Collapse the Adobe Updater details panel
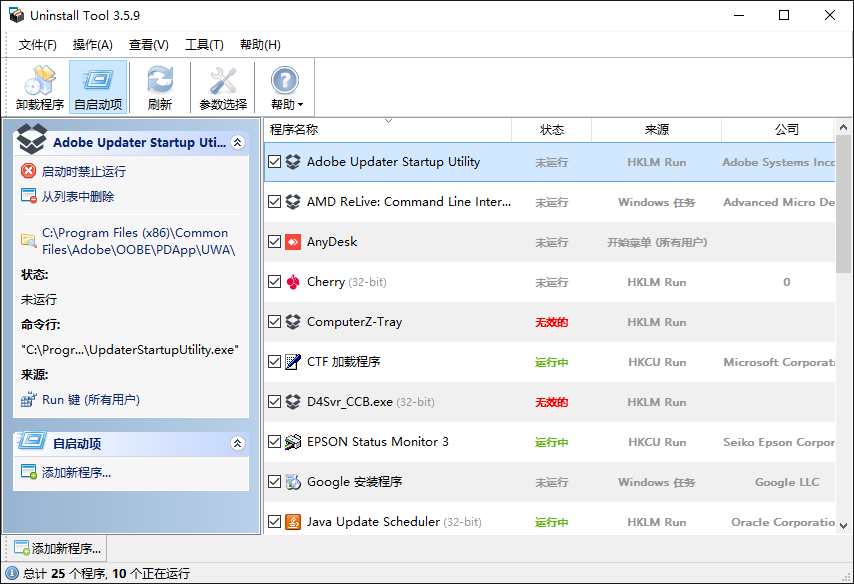Viewport: 854px width, 584px height. [x=237, y=142]
